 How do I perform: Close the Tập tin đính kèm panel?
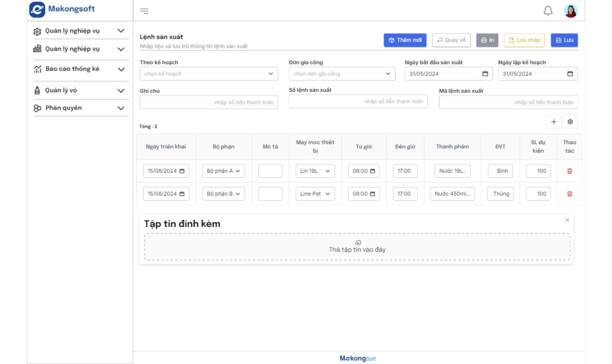click(567, 220)
